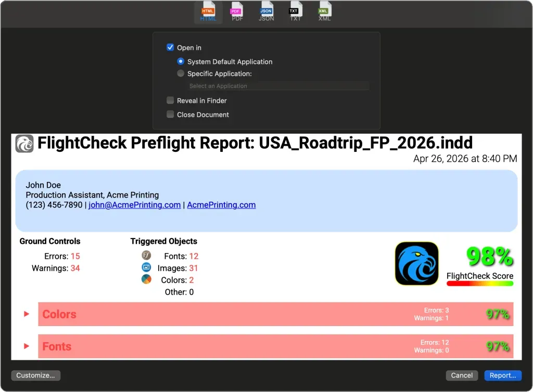Click the 98% FlightCheck score
This screenshot has height=392, width=533.
pos(489,257)
